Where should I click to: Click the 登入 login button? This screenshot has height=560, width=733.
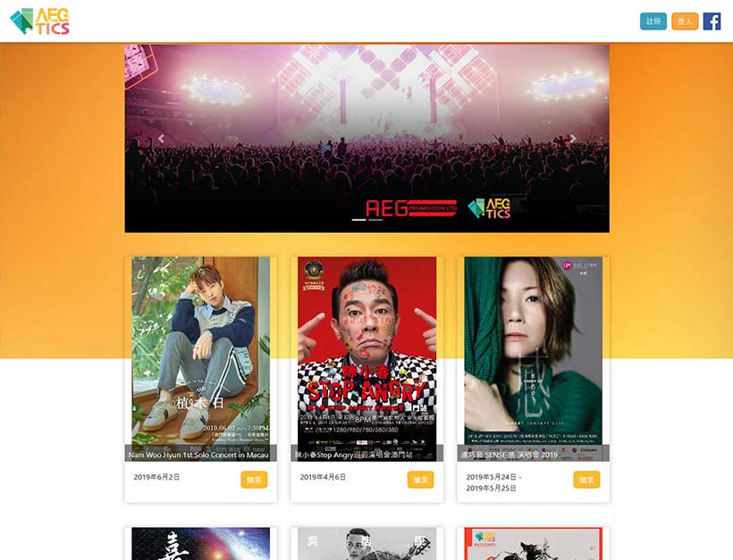[x=685, y=21]
